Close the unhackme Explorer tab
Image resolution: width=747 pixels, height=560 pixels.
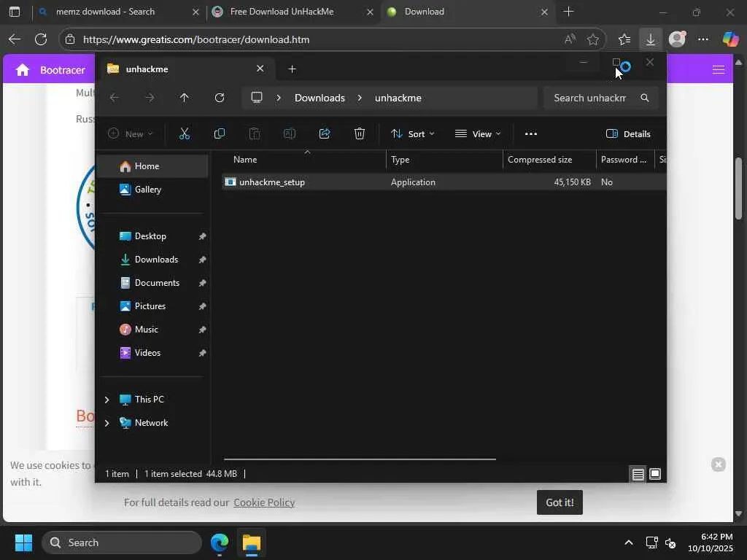pos(260,69)
